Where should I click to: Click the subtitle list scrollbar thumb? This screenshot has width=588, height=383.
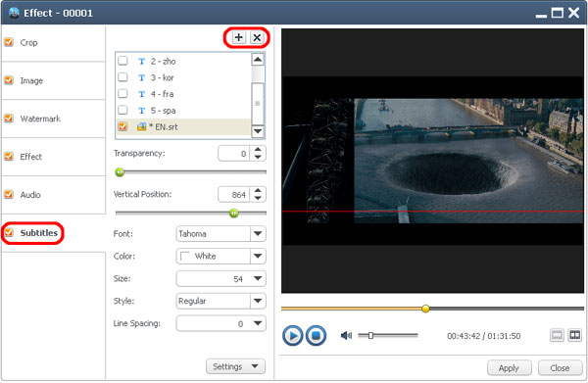click(258, 104)
